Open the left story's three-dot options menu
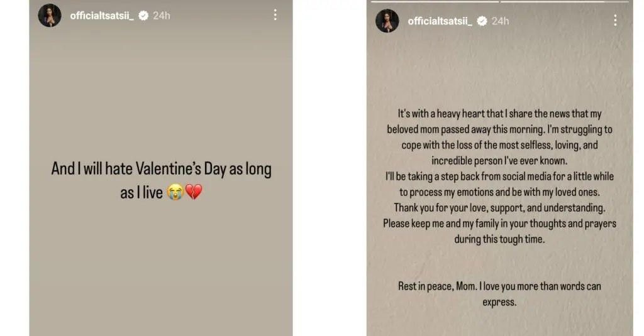This screenshot has width=644, height=336. (275, 15)
